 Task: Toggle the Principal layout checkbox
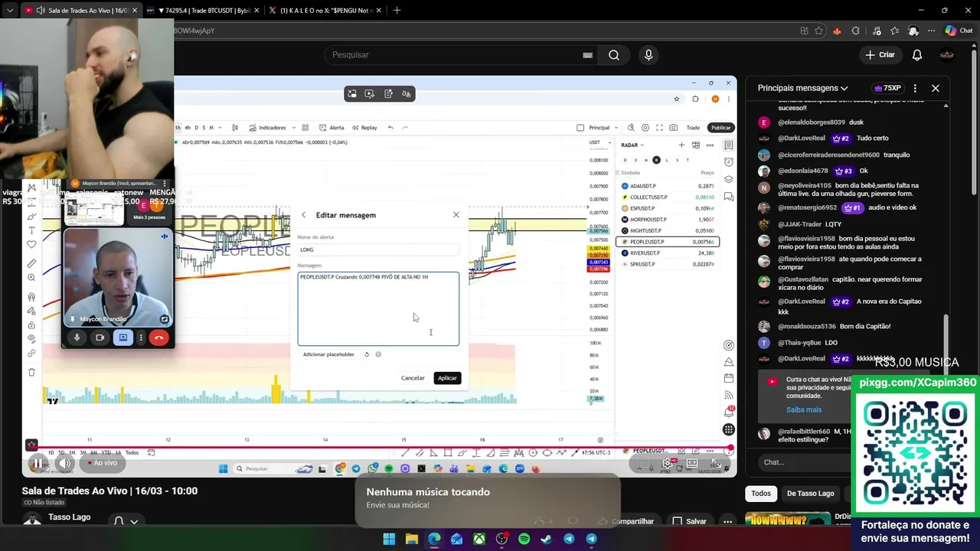[580, 128]
